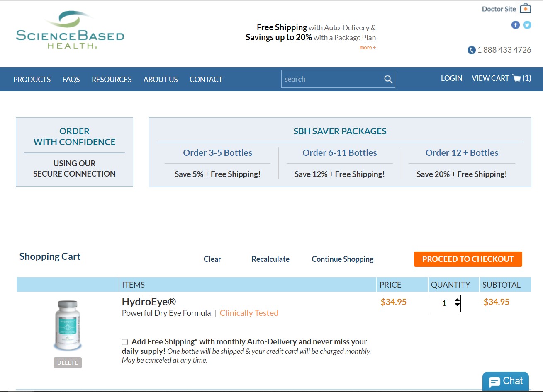Image resolution: width=543 pixels, height=392 pixels.
Task: Open the Chat widget
Action: [505, 381]
